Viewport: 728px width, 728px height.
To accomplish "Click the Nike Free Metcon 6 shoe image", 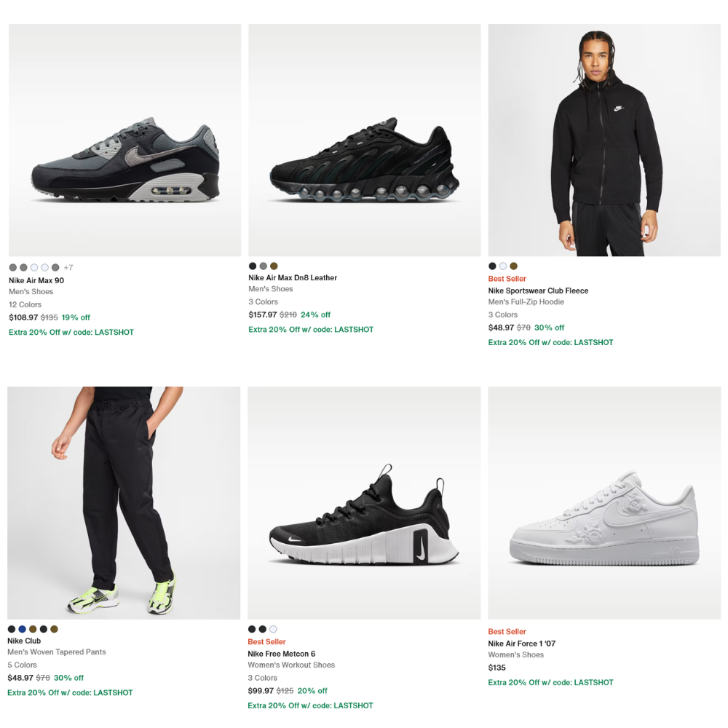I will point(364,502).
